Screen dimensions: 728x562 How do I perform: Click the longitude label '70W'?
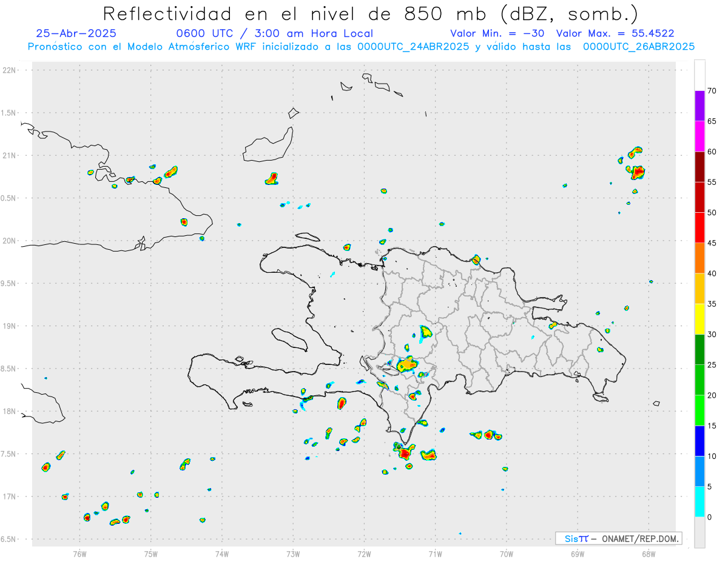[x=507, y=553]
